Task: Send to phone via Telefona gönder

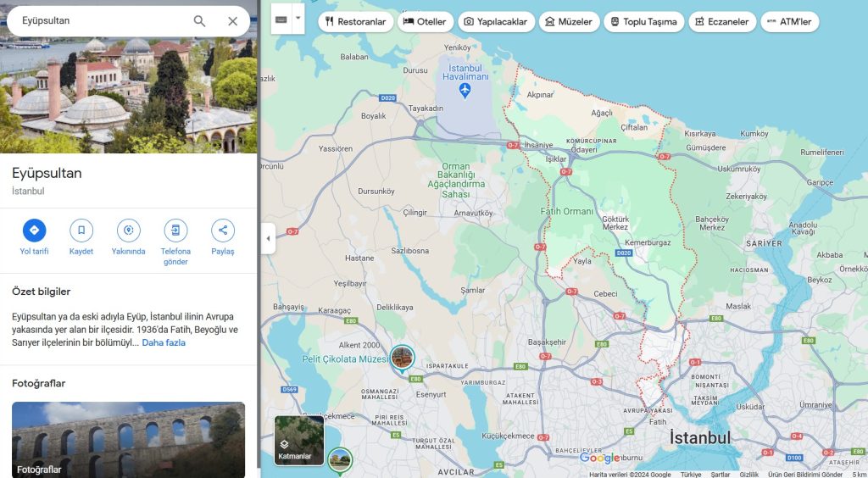Action: point(175,231)
